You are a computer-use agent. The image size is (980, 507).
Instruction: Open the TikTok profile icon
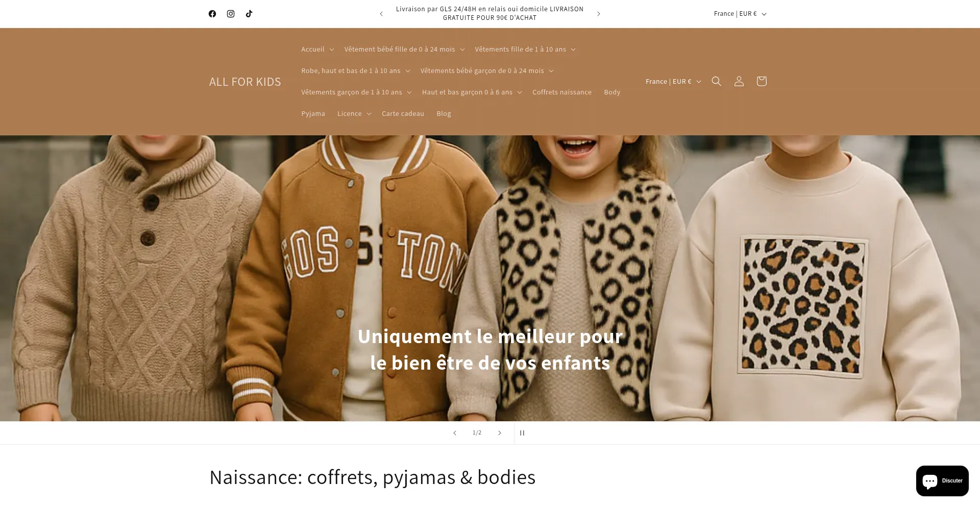click(249, 14)
